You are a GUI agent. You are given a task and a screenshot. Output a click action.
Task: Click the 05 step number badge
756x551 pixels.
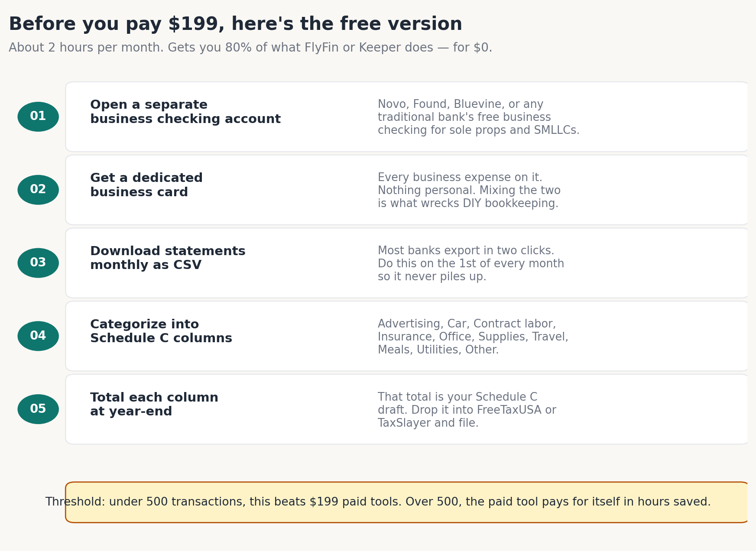pyautogui.click(x=38, y=409)
